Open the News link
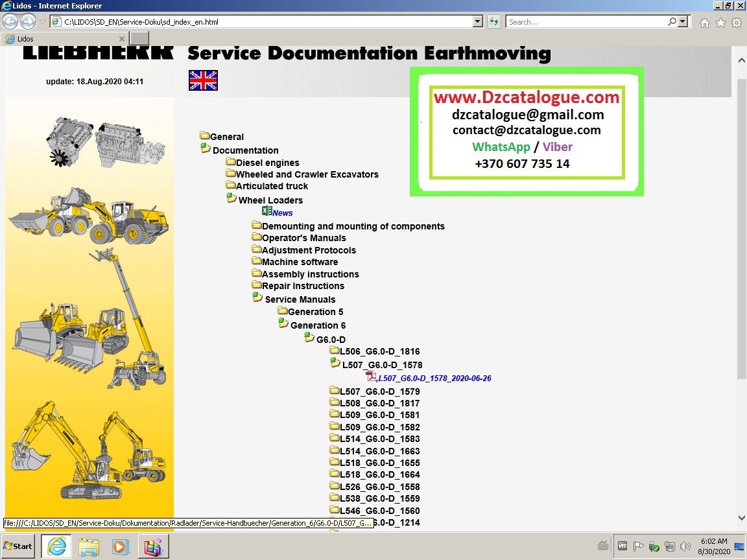 283,213
